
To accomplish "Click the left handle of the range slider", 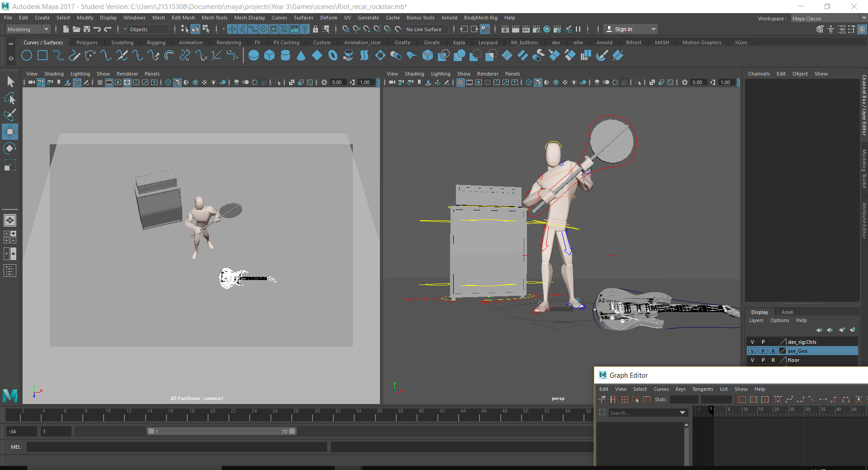I will [x=151, y=431].
